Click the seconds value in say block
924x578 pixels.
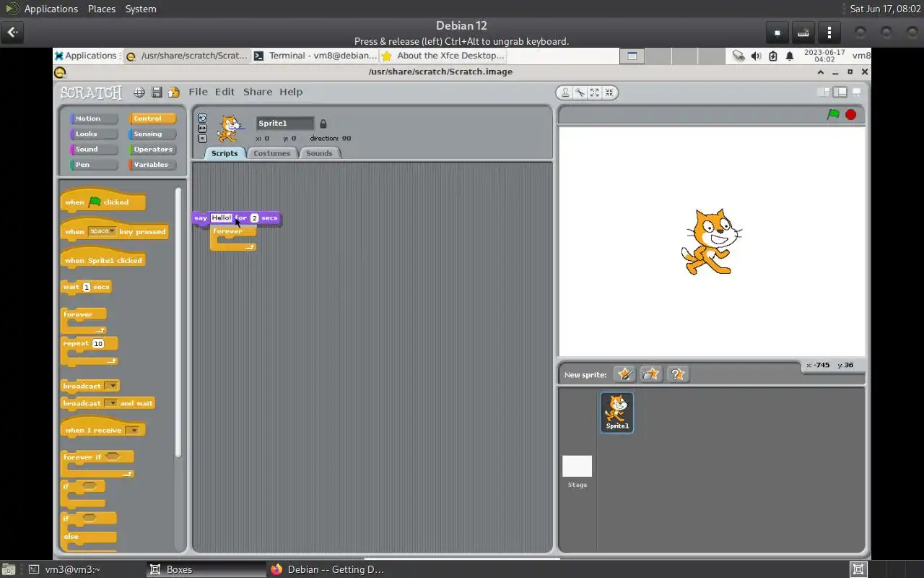click(x=254, y=217)
